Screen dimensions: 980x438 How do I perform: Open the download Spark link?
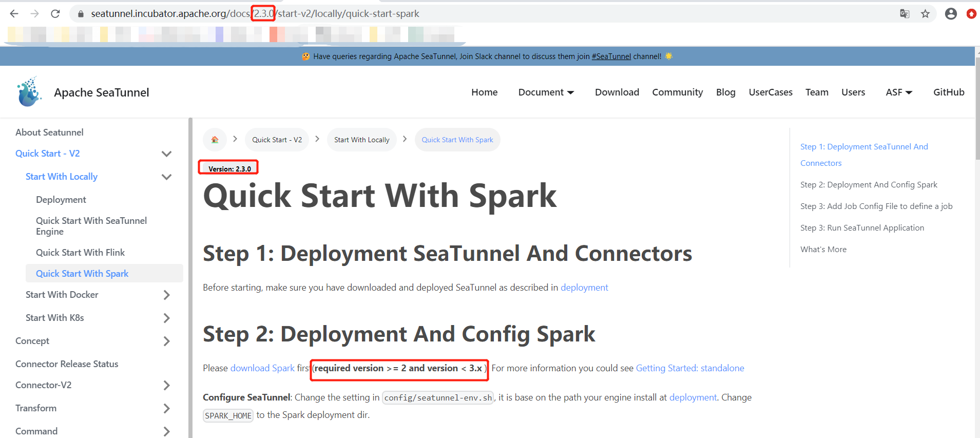click(x=262, y=368)
